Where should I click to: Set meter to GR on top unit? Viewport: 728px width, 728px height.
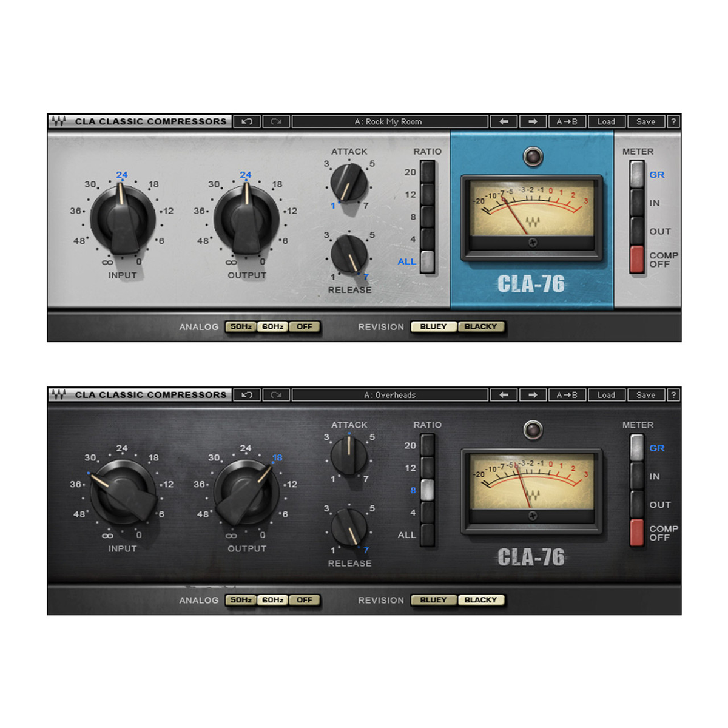637,174
